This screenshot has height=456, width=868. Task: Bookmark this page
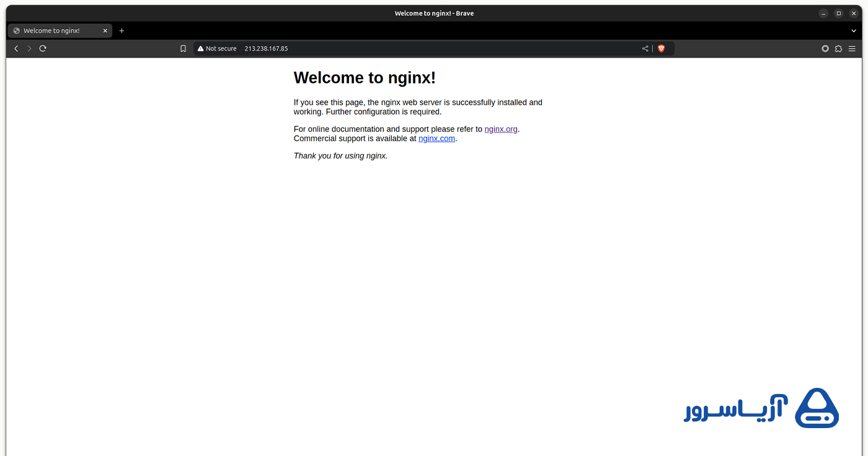point(183,48)
